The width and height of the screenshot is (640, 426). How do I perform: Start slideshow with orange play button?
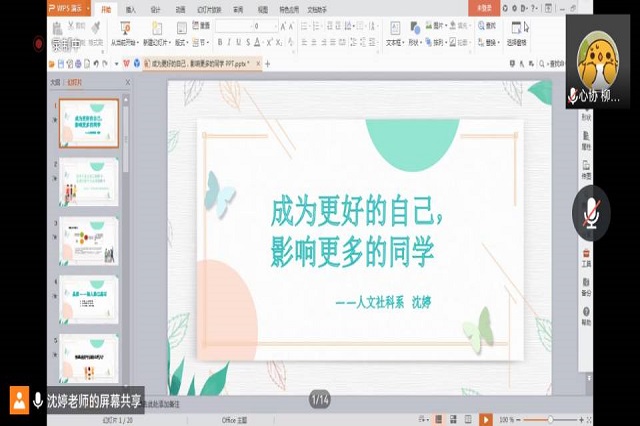pyautogui.click(x=485, y=419)
